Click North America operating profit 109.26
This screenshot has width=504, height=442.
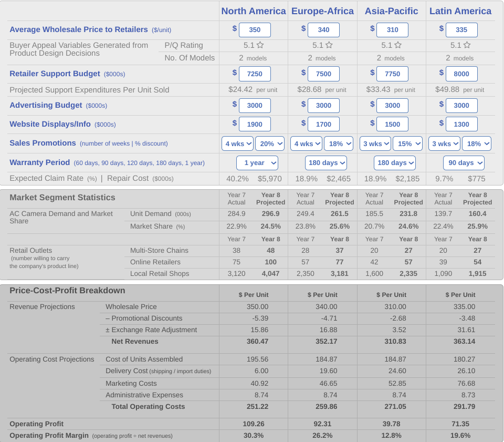point(254,424)
